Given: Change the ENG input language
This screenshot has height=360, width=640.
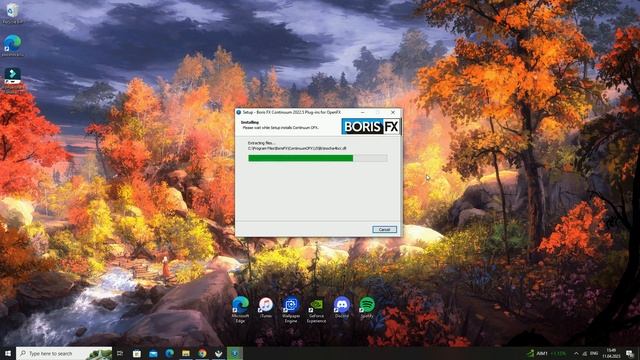Looking at the screenshot, I should point(594,353).
